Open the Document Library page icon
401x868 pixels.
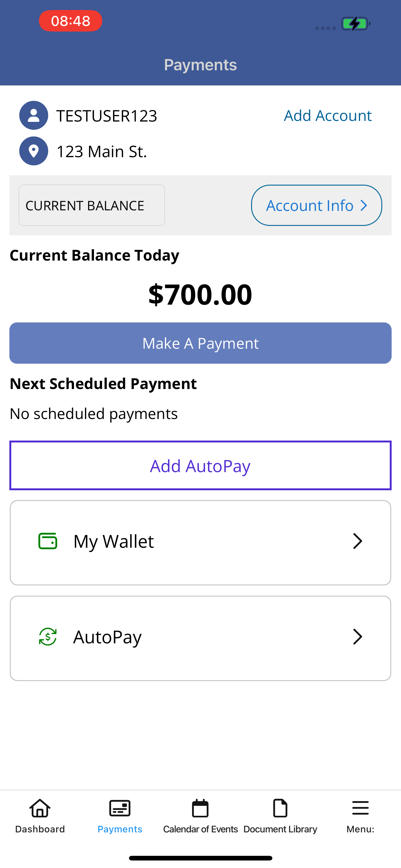[280, 808]
